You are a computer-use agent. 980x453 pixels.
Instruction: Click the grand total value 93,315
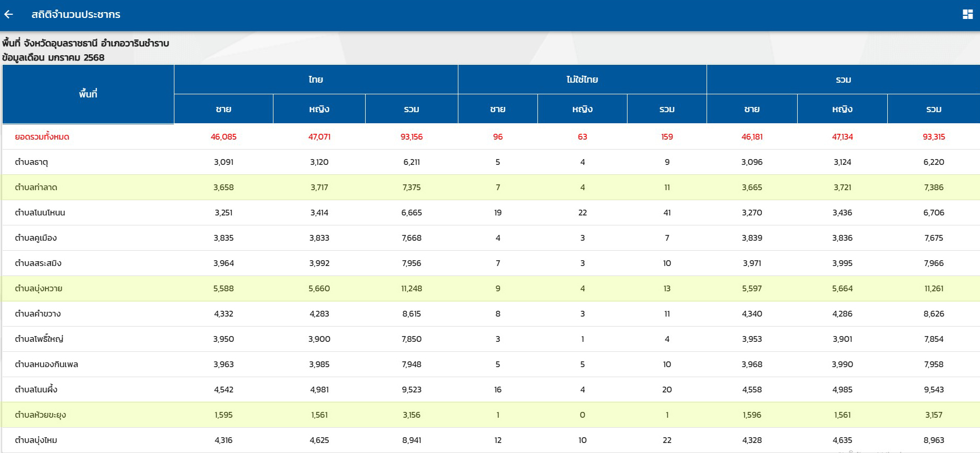pyautogui.click(x=934, y=137)
